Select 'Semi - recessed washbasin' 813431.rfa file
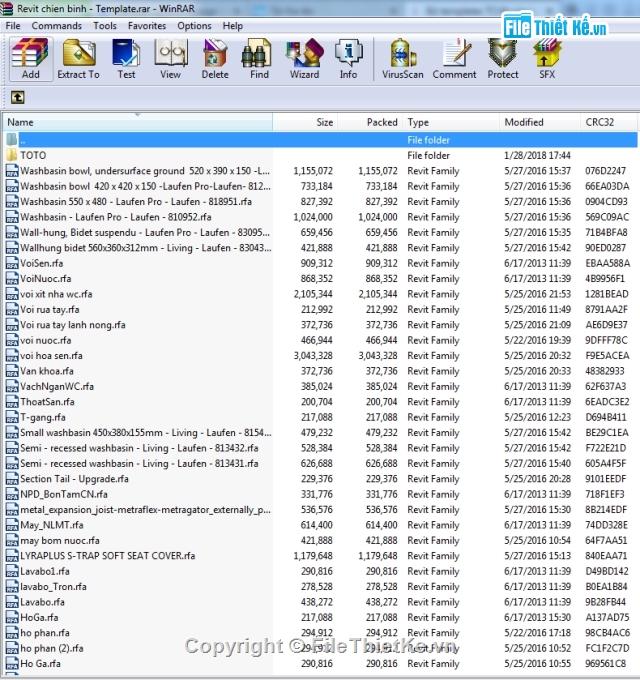Image resolution: width=640 pixels, height=680 pixels. click(x=139, y=464)
